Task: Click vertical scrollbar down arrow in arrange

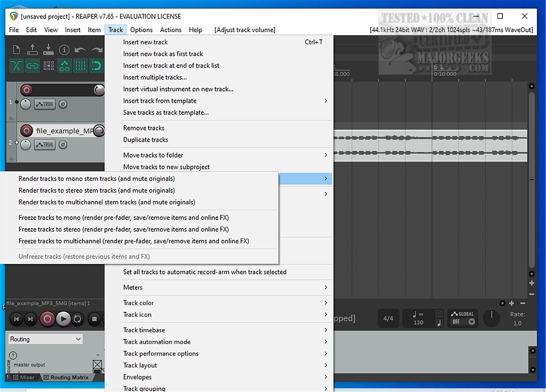Action: pyautogui.click(x=532, y=274)
